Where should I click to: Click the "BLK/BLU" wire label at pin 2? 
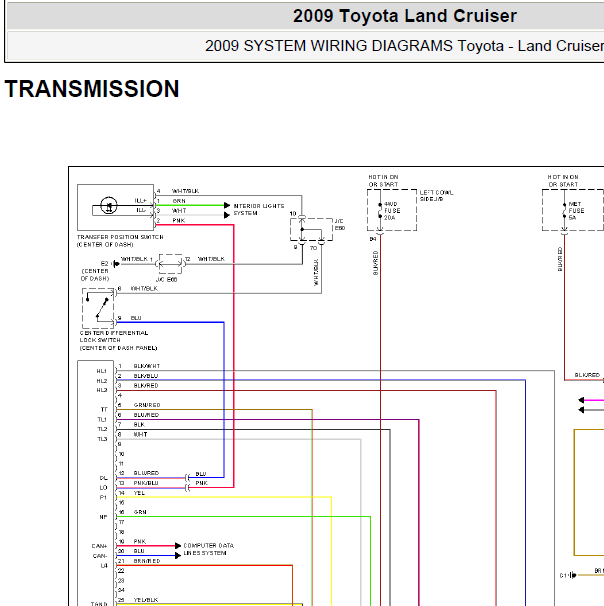(x=146, y=376)
